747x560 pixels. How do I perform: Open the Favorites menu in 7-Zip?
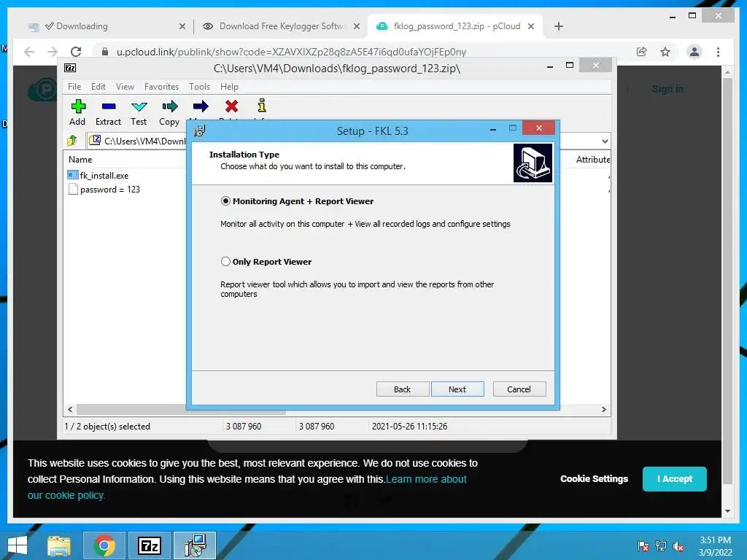[x=161, y=87]
